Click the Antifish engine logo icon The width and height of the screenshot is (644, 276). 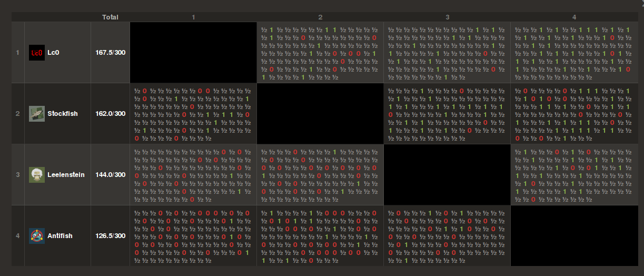[x=36, y=236]
